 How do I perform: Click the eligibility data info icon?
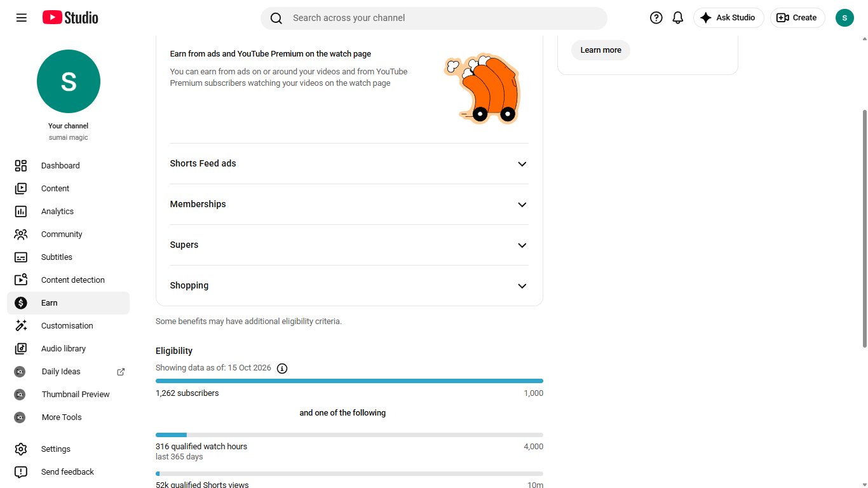point(282,369)
